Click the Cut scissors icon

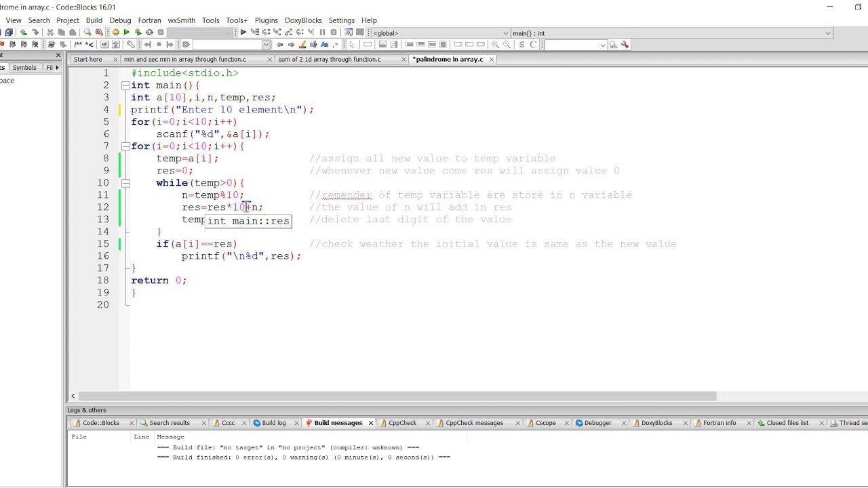tap(50, 33)
